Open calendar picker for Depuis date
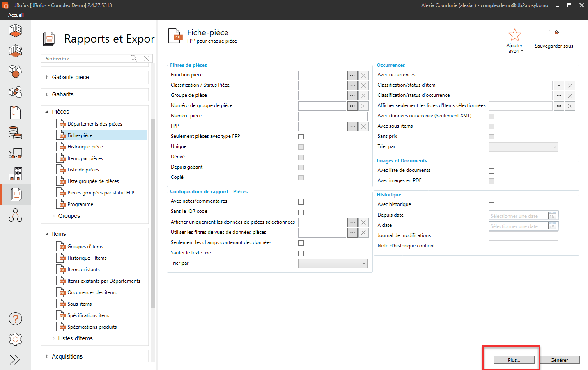The height and width of the screenshot is (370, 588). tap(552, 216)
